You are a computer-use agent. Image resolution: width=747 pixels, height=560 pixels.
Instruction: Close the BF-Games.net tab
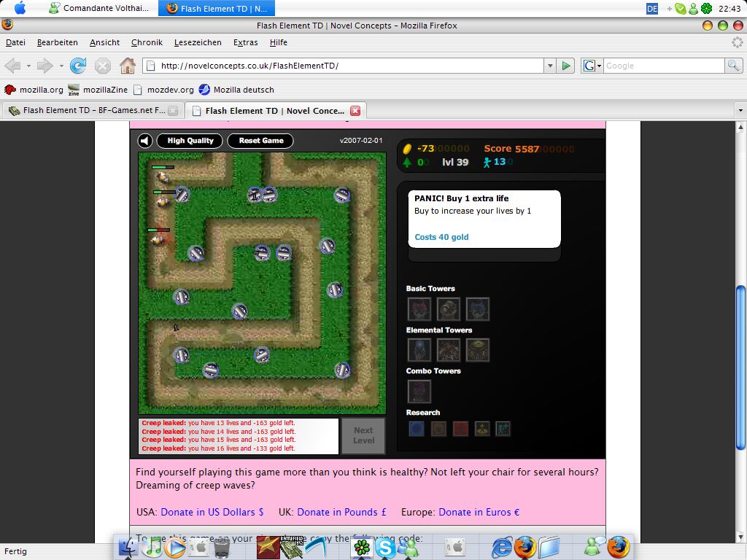coord(173,111)
